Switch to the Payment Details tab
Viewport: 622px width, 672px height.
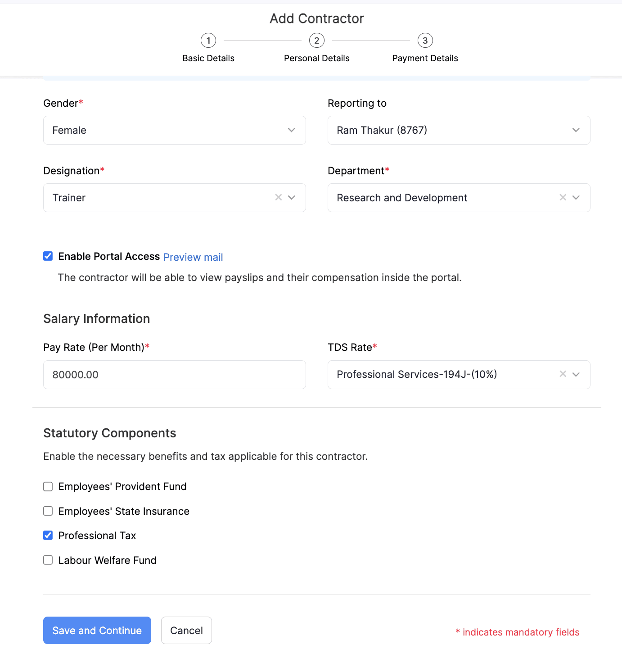point(424,58)
